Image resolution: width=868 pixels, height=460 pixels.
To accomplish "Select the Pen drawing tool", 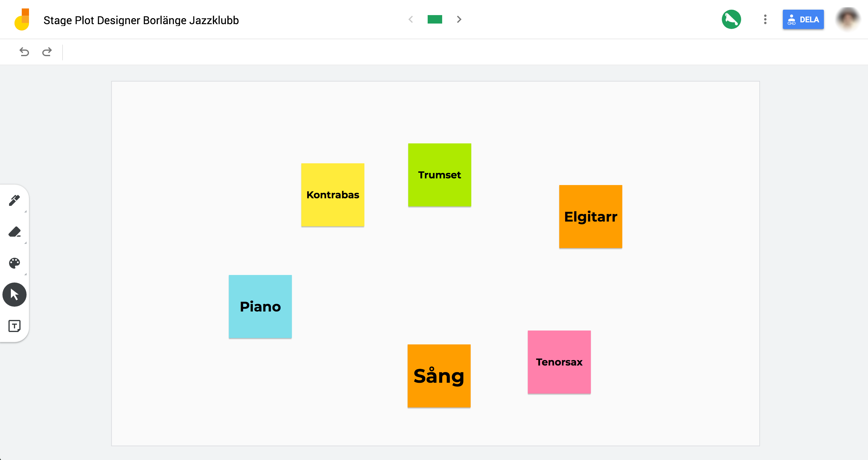I will pos(14,200).
